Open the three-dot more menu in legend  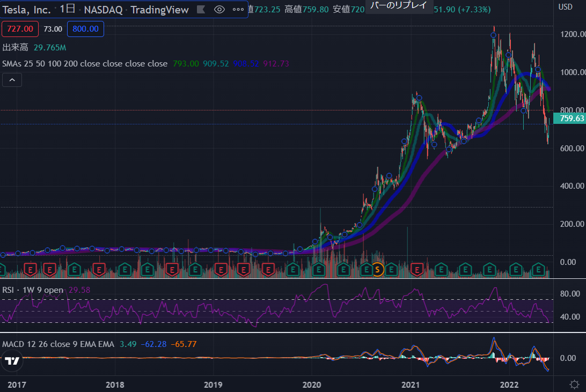coord(238,9)
